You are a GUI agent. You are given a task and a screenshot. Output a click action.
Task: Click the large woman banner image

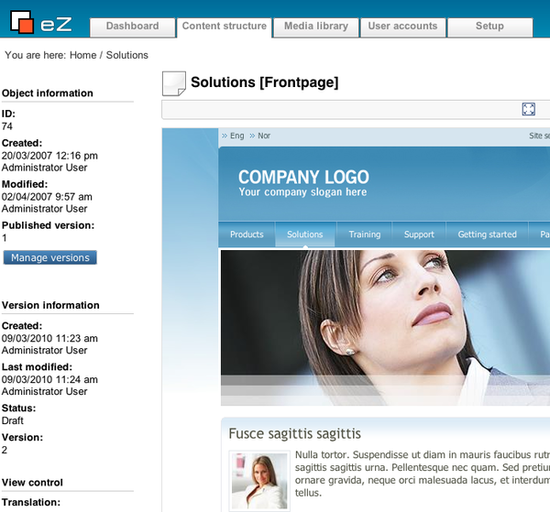click(x=385, y=328)
